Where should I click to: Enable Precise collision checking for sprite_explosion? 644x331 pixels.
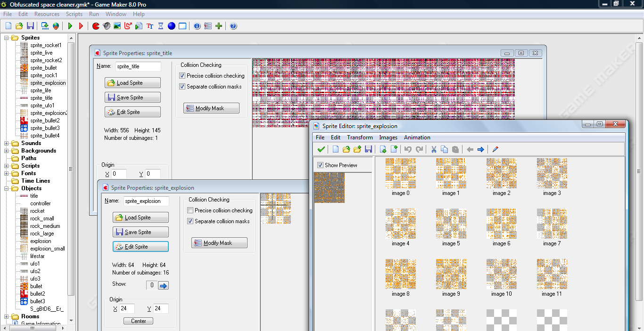(x=190, y=210)
